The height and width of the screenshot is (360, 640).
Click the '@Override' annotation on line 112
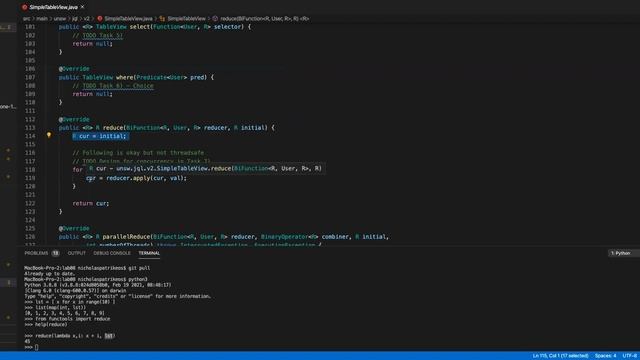click(74, 119)
